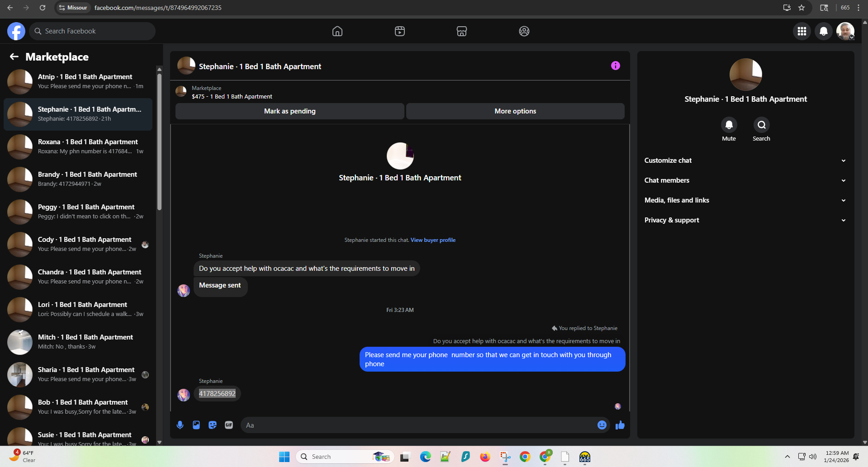Click More options button
The width and height of the screenshot is (868, 467).
point(515,111)
